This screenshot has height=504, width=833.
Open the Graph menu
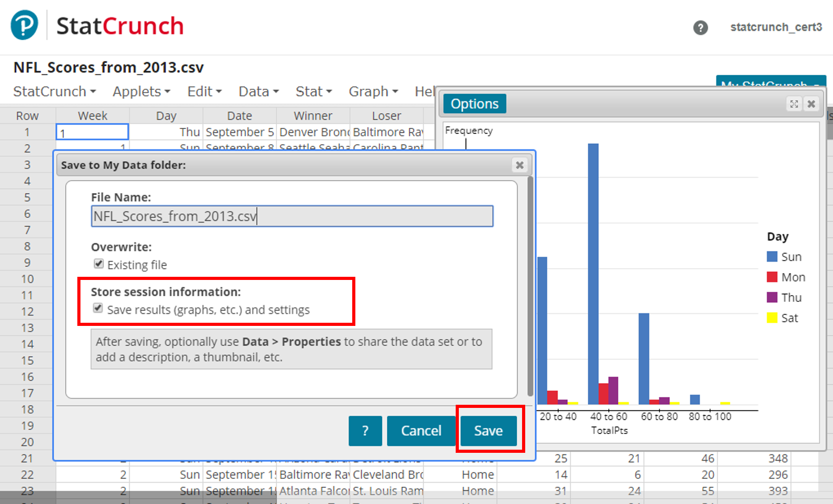point(373,91)
